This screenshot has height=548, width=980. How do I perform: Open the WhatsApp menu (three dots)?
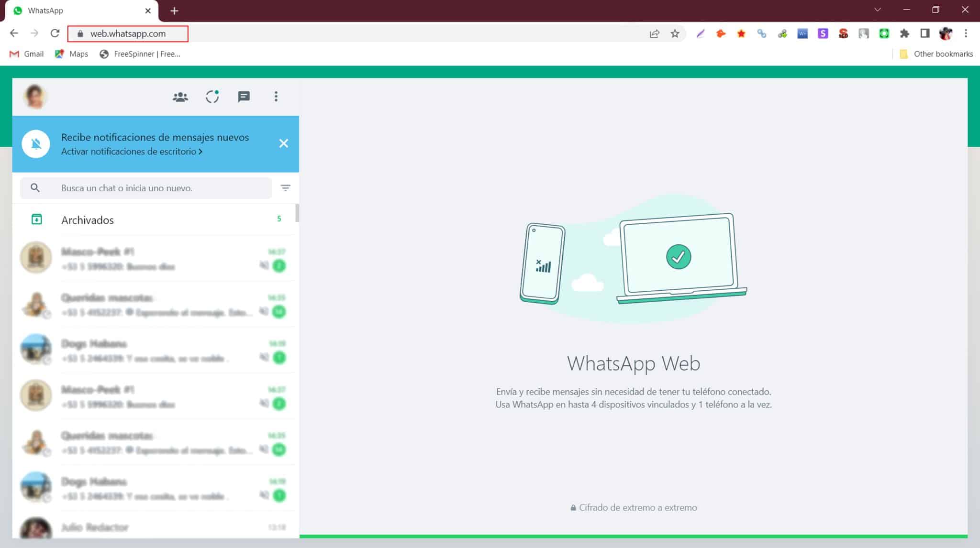point(276,96)
